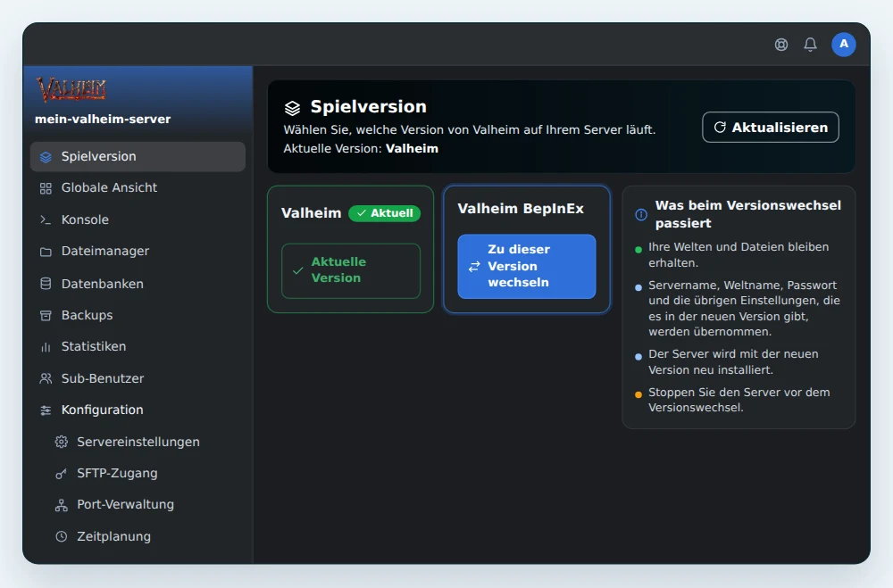893x588 pixels.
Task: Click the Servereinstellungen gear icon
Action: point(61,442)
